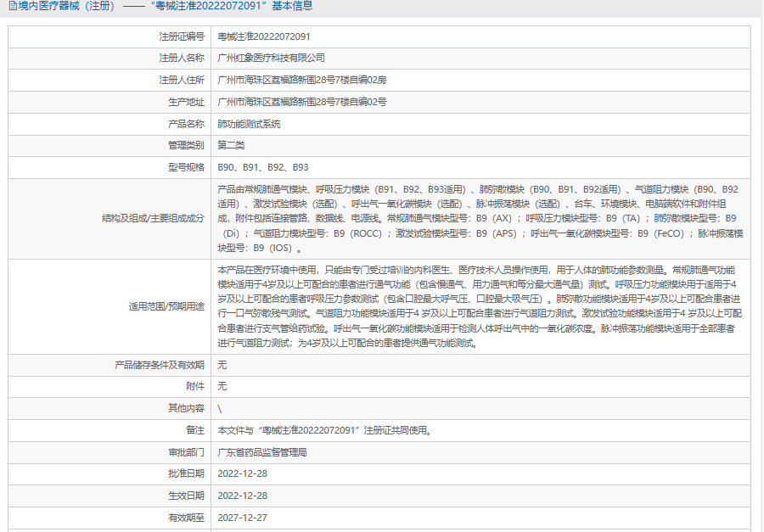Select approval department 广东省药品监督管理局
Viewport: 764px width, 532px height.
click(261, 452)
